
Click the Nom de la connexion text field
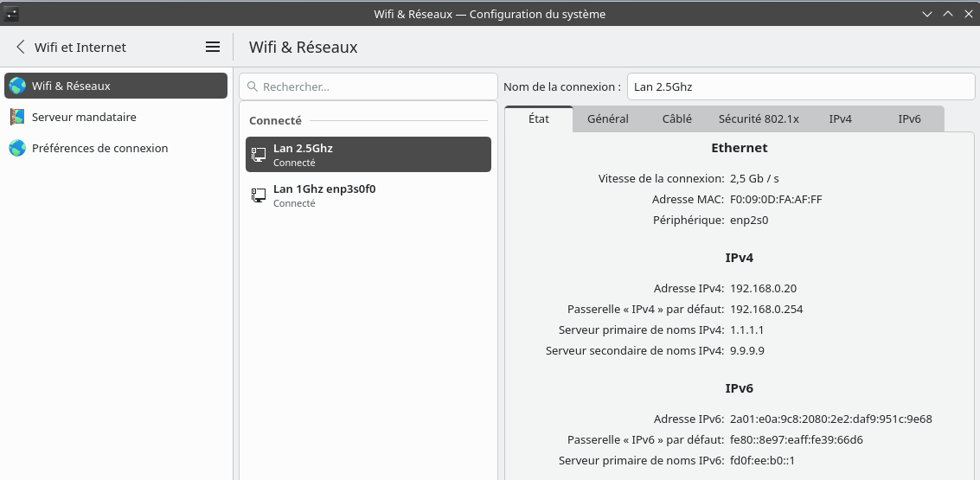click(x=800, y=86)
